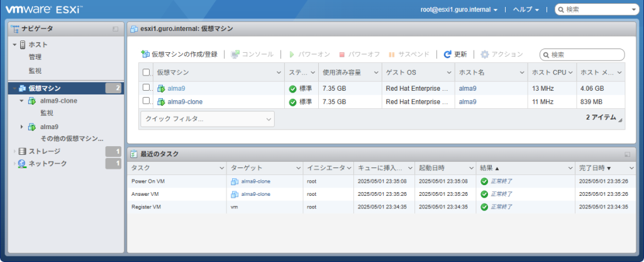Click the Power Off red square icon
This screenshot has height=262, width=644.
pyautogui.click(x=341, y=54)
